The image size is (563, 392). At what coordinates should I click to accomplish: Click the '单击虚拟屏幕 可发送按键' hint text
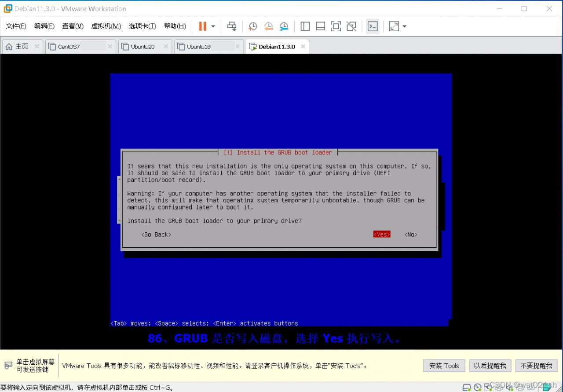(x=36, y=366)
